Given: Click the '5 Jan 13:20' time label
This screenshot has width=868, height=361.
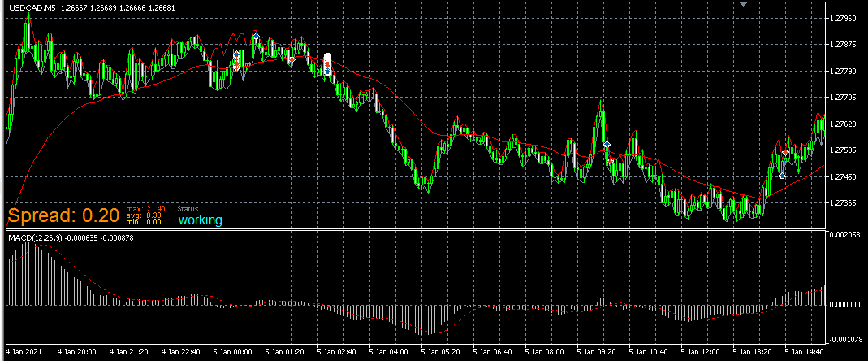Looking at the screenshot, I should point(754,351).
